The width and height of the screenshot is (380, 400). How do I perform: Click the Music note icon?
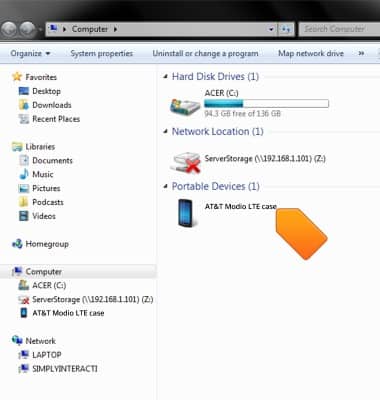pyautogui.click(x=24, y=174)
